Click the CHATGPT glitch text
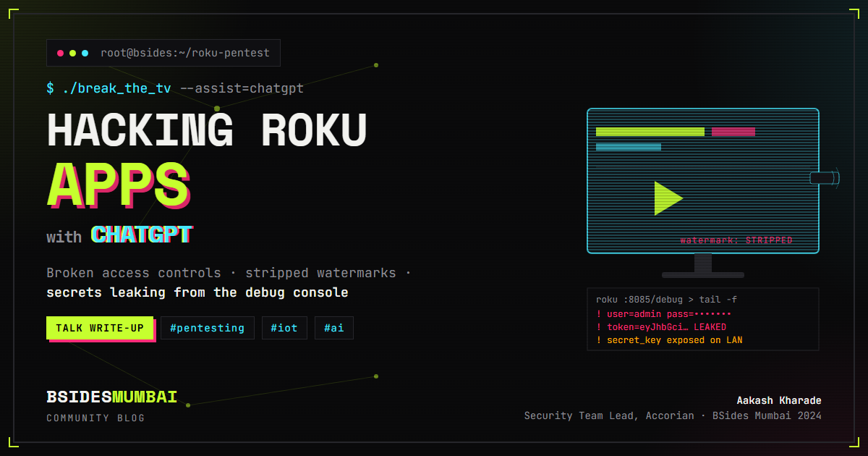The height and width of the screenshot is (456, 868). tap(142, 235)
